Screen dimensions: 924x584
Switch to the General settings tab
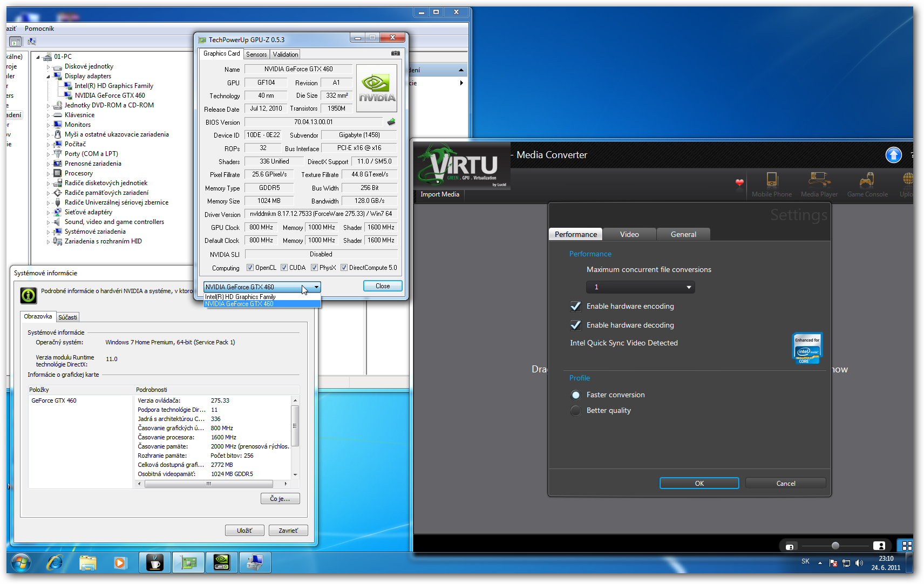pos(683,234)
